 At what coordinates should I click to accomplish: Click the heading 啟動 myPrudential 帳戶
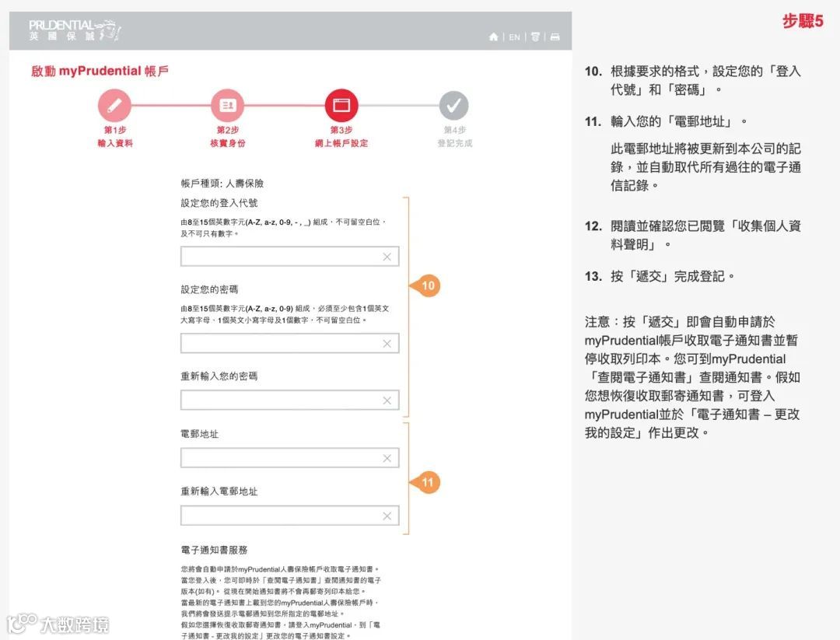click(100, 71)
